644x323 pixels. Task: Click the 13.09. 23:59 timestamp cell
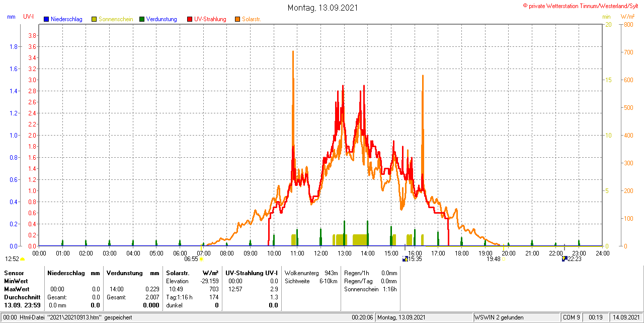pos(22,305)
